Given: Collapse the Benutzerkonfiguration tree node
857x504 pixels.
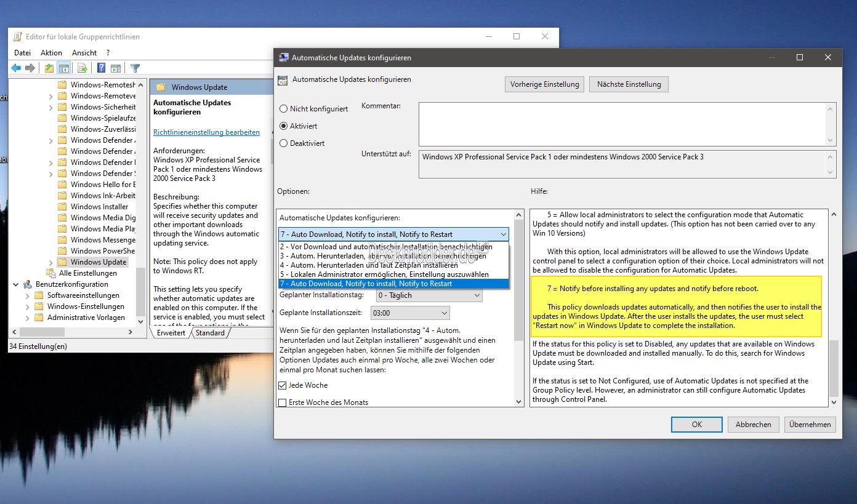Looking at the screenshot, I should [x=15, y=284].
